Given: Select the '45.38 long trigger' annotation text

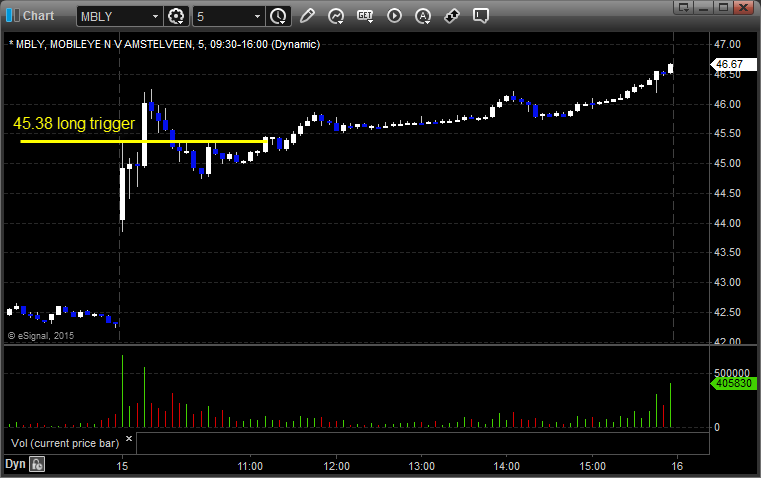Looking at the screenshot, I should pos(74,123).
